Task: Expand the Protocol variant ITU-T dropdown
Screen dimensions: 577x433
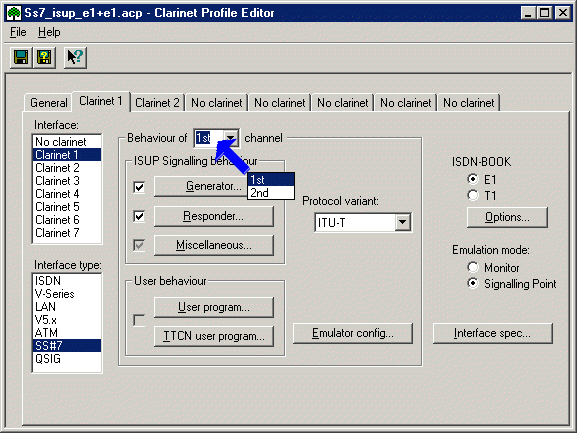Action: coord(403,222)
